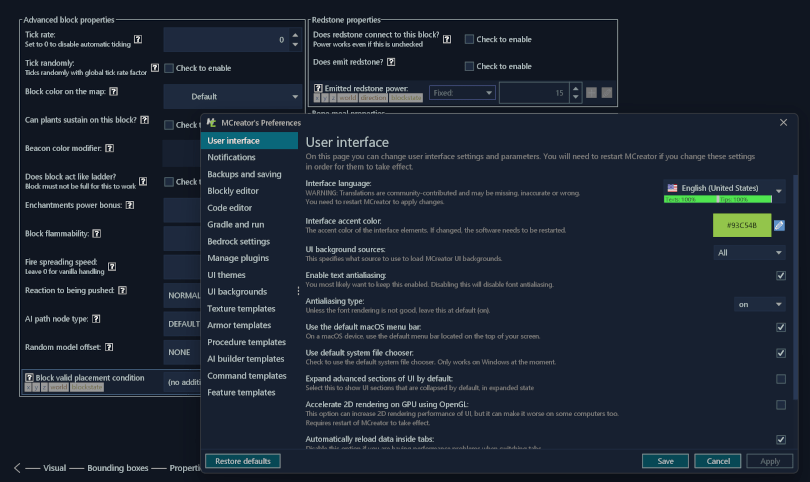The image size is (810, 482).
Task: Switch to Visual tab
Action: point(54,468)
